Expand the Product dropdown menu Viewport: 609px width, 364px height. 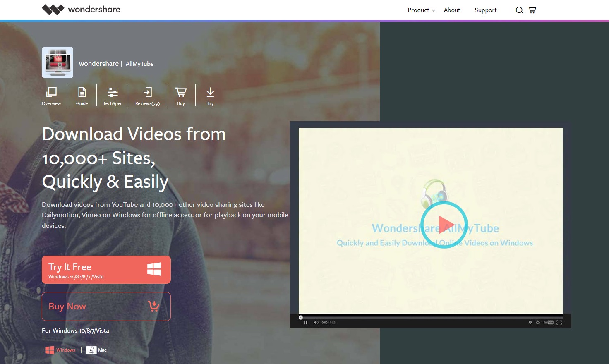point(421,10)
